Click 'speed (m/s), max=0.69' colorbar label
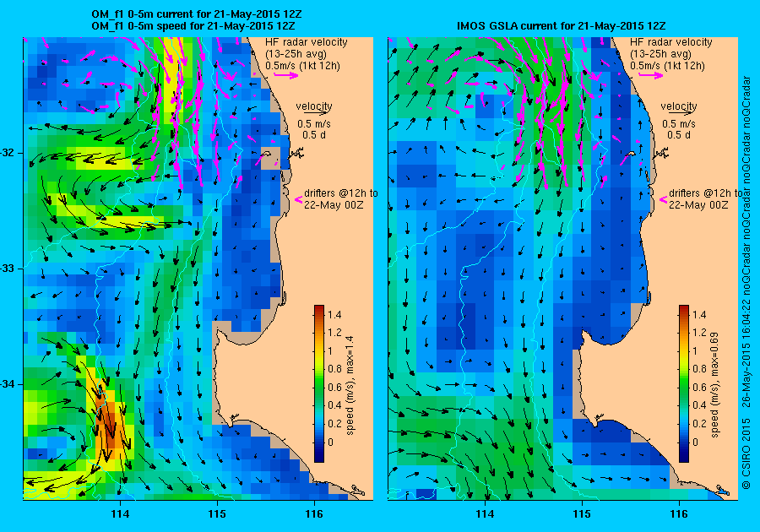The height and width of the screenshot is (532, 760). click(715, 385)
